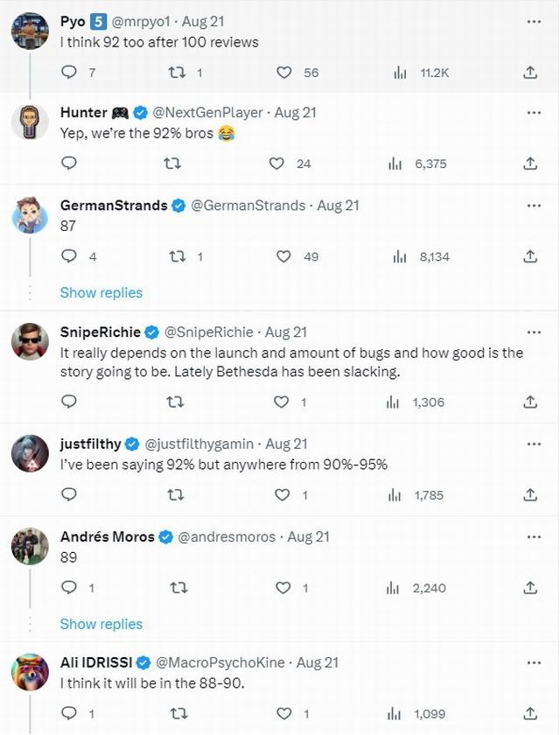560x735 pixels.
Task: Reply to Ali IDRISSI's 88-90 tweet
Action: pos(69,713)
